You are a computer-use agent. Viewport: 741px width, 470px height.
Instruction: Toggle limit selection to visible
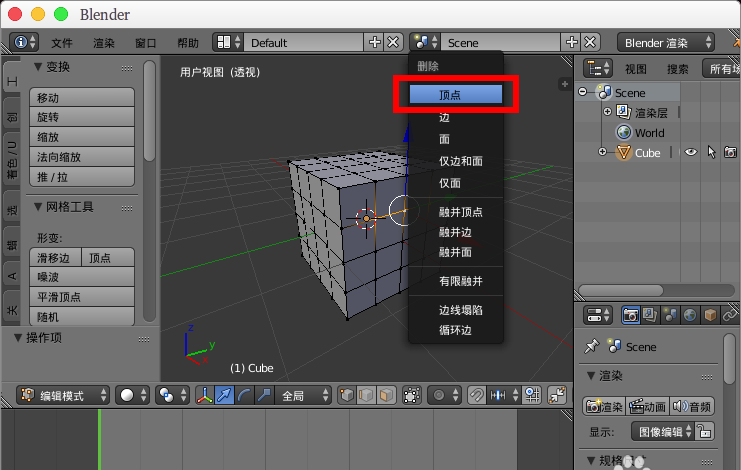[x=412, y=395]
